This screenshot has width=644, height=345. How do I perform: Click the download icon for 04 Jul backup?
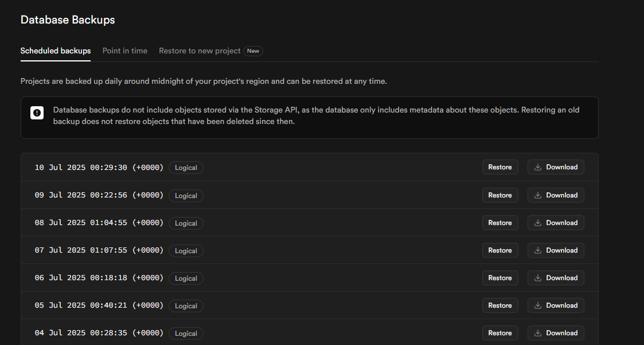538,333
